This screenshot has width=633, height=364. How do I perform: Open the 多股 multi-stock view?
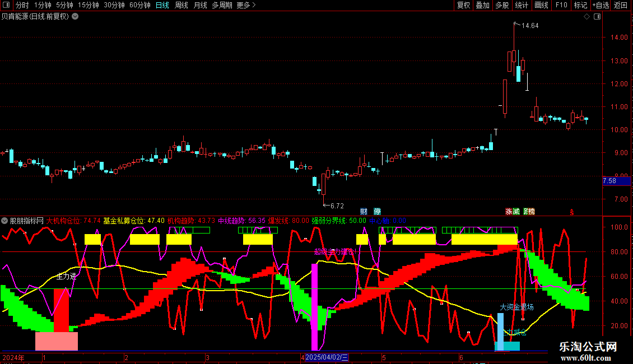pos(502,5)
